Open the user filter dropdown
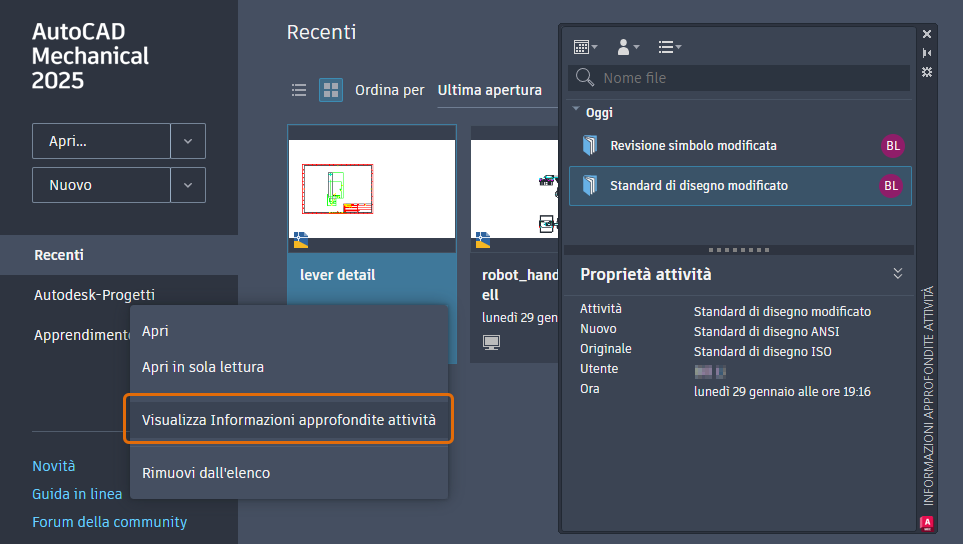The image size is (963, 544). 628,47
